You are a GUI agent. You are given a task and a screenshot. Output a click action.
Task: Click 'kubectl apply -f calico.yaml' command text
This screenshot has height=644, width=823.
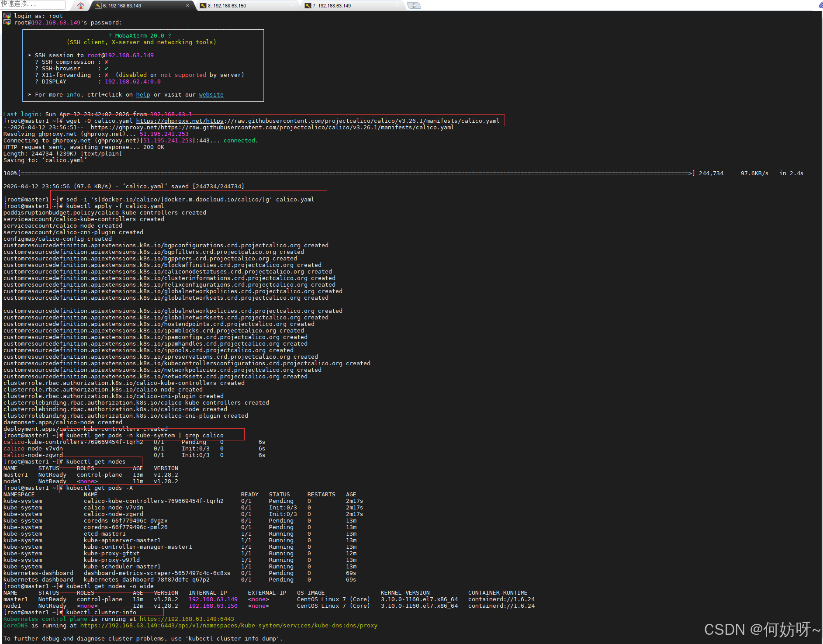pyautogui.click(x=115, y=206)
